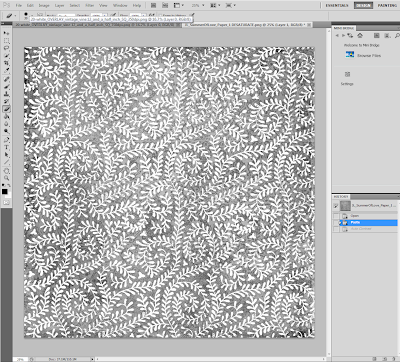This screenshot has width=400, height=362.
Task: Select the Path Selection tool
Action: 6,155
